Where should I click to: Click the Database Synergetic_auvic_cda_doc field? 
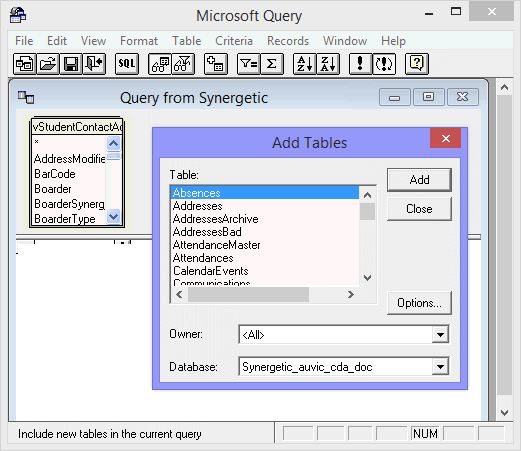click(x=344, y=367)
